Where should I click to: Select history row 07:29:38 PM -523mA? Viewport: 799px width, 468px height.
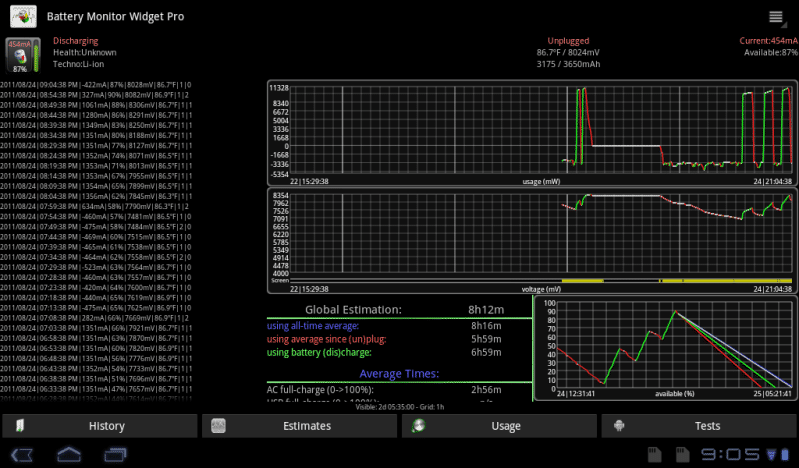96,267
